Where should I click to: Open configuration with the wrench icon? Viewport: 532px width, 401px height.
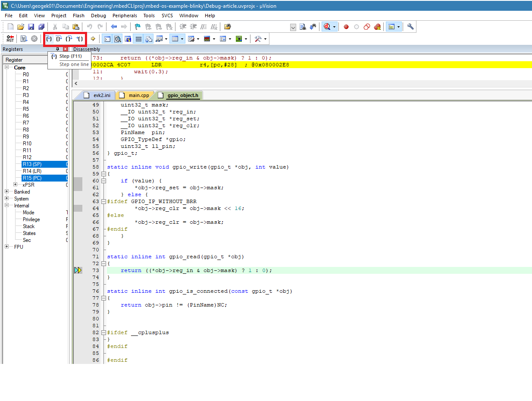410,27
